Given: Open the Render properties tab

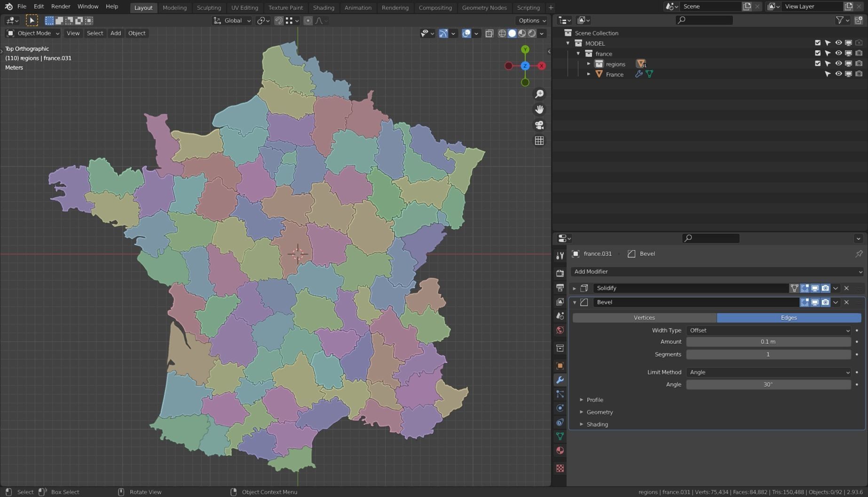Looking at the screenshot, I should [x=560, y=273].
